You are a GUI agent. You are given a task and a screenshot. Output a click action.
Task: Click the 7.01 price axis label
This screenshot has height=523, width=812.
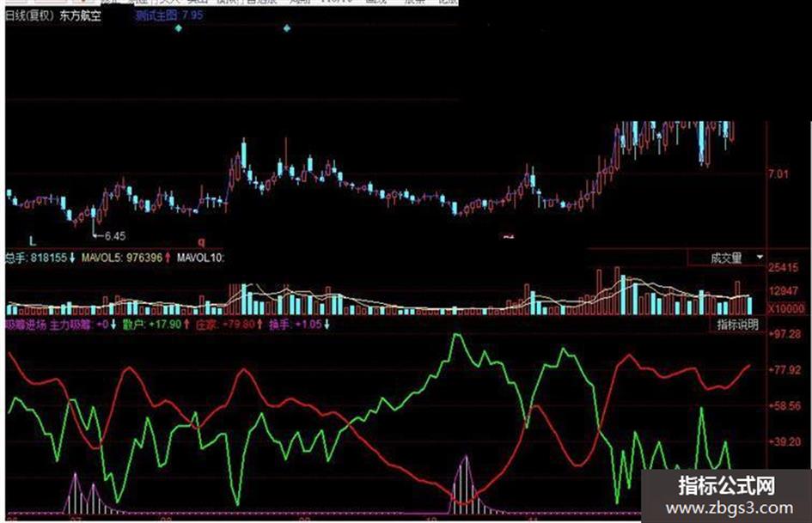[778, 174]
